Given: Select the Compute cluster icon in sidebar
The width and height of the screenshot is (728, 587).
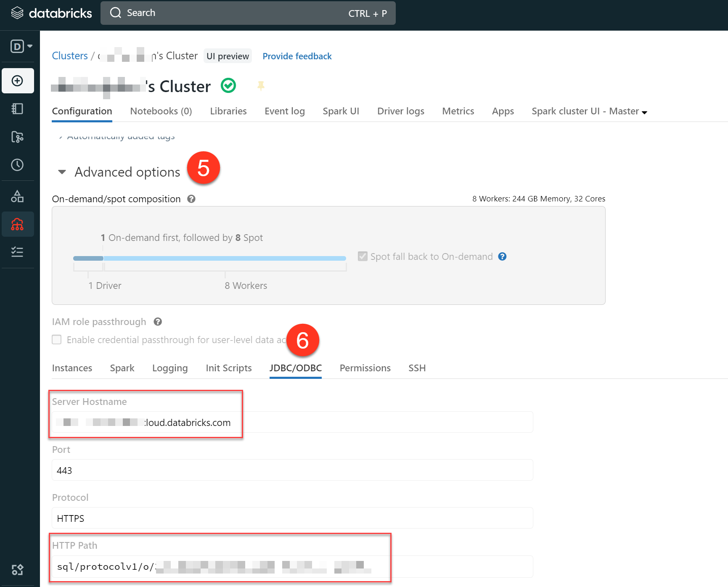Looking at the screenshot, I should pos(18,224).
